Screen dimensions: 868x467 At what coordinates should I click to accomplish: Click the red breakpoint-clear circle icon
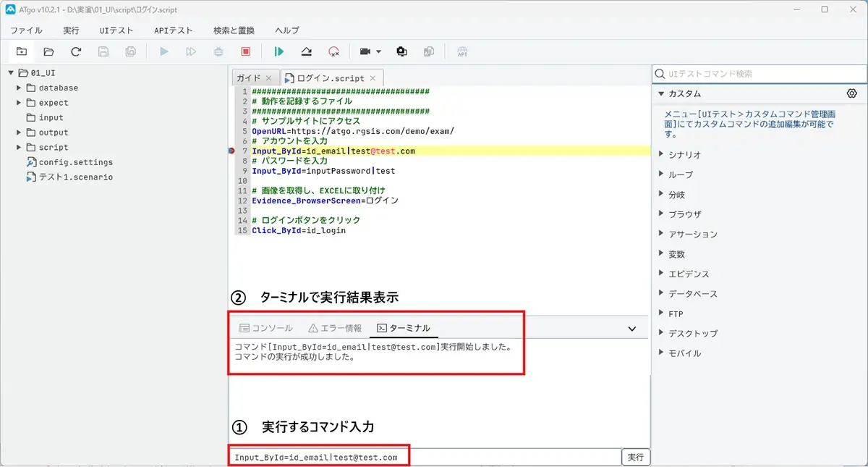pos(333,51)
